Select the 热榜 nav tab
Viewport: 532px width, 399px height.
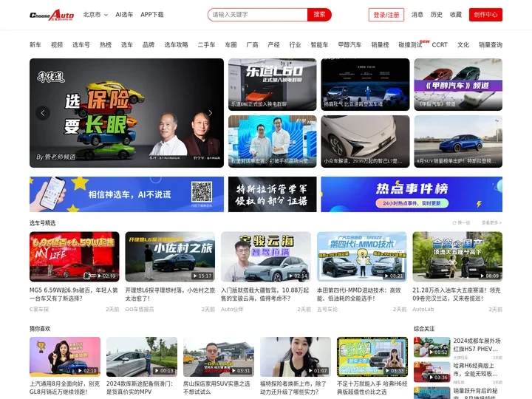(106, 45)
